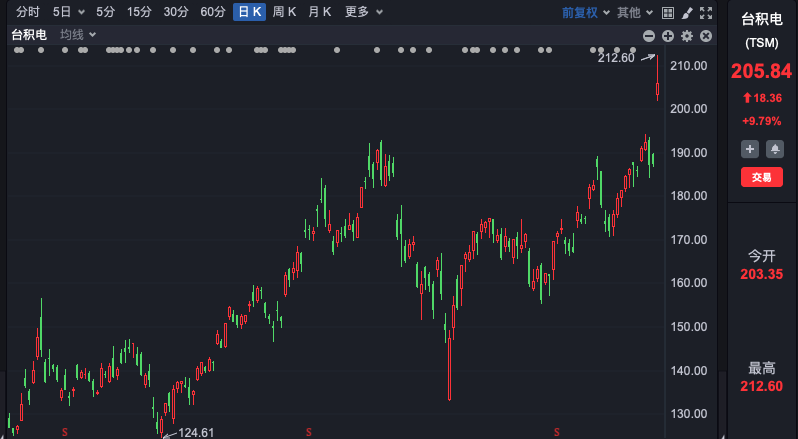The width and height of the screenshot is (798, 439).
Task: Switch to 月K monthly candlestick view
Action: pos(320,12)
